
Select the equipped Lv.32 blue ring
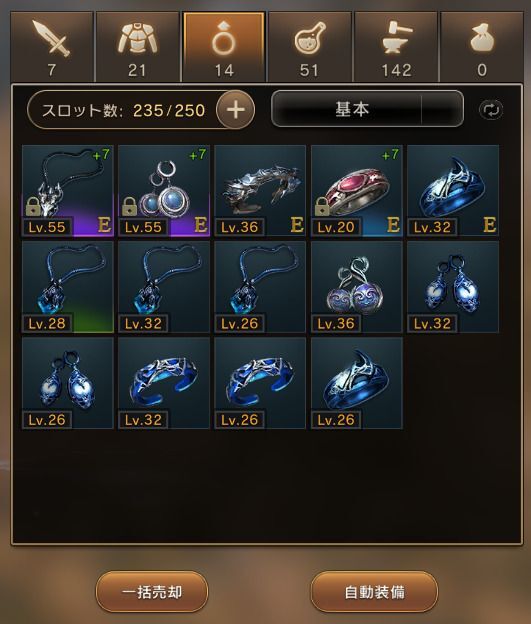[x=453, y=191]
